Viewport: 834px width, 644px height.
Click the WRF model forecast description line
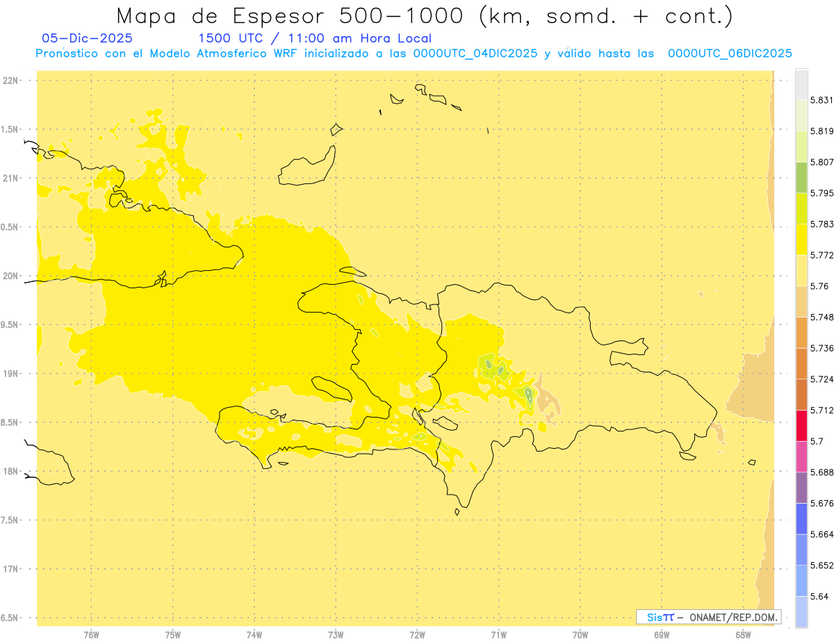click(414, 53)
